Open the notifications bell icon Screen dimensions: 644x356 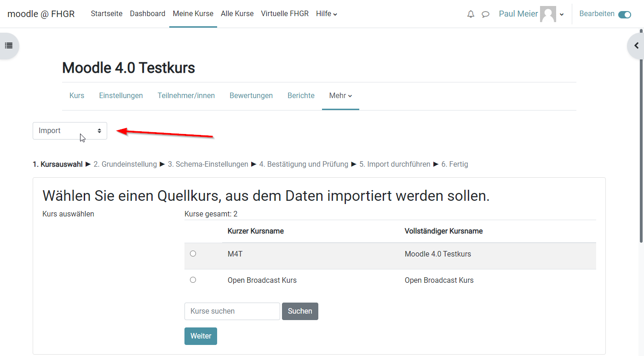tap(471, 14)
